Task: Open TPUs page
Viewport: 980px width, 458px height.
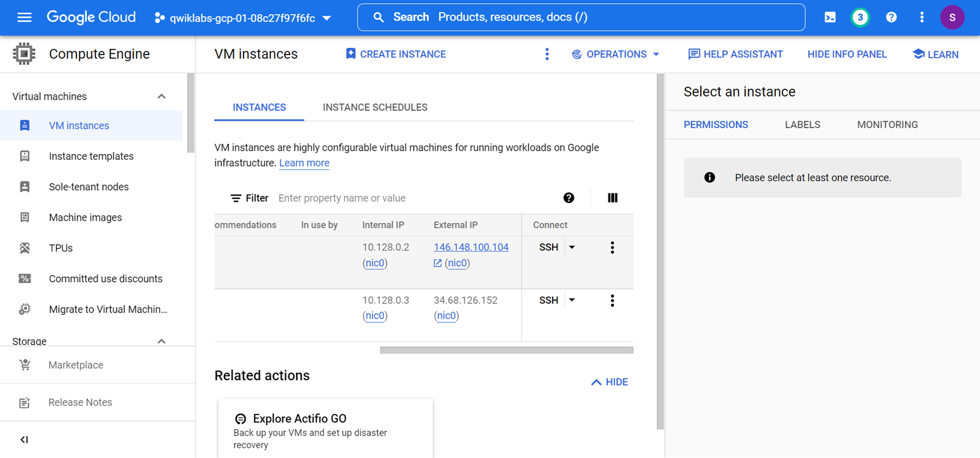Action: pos(60,248)
